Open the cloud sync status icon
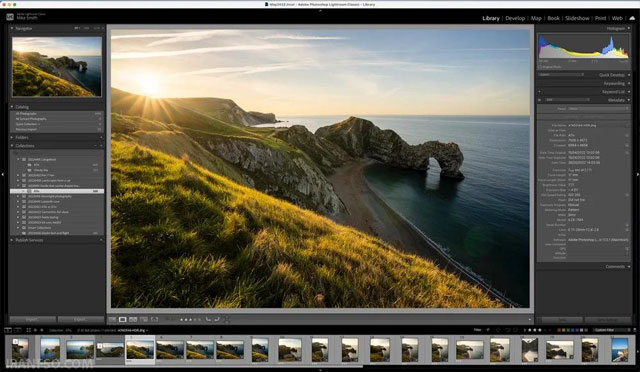The height and width of the screenshot is (372, 640). (632, 18)
